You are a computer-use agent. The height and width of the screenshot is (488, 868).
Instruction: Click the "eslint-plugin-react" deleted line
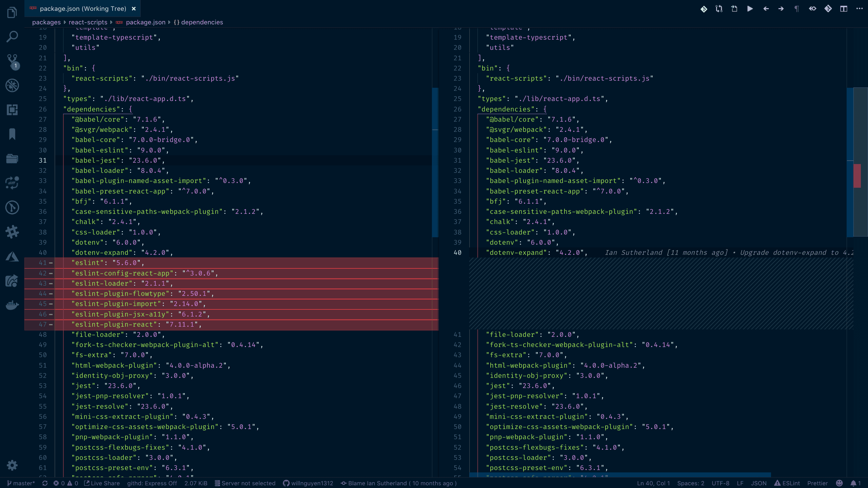pyautogui.click(x=232, y=325)
